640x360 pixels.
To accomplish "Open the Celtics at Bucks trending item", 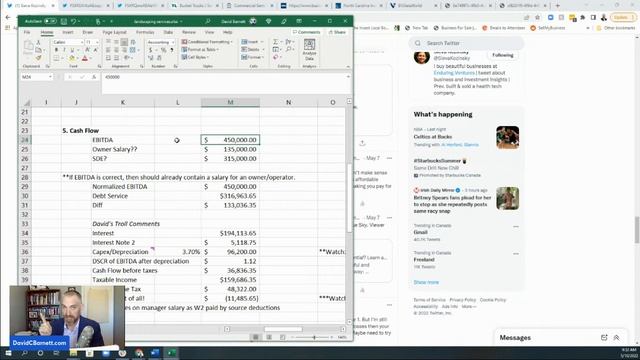I will pyautogui.click(x=466, y=137).
